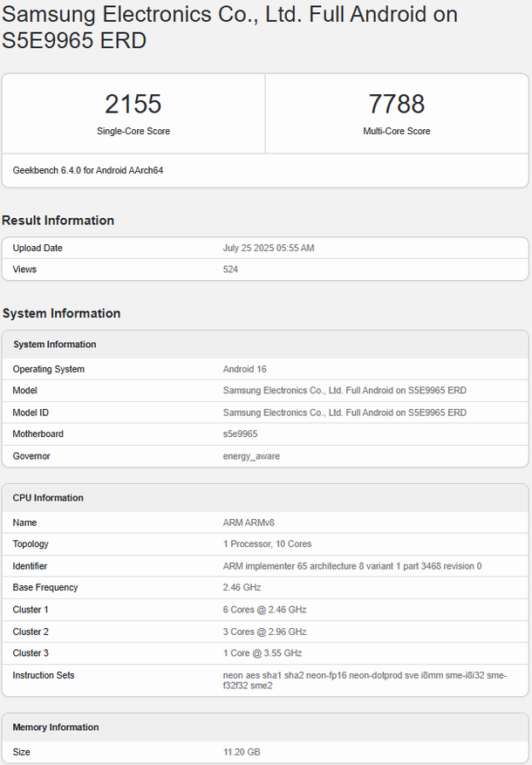Click the System Information table header

[55, 345]
